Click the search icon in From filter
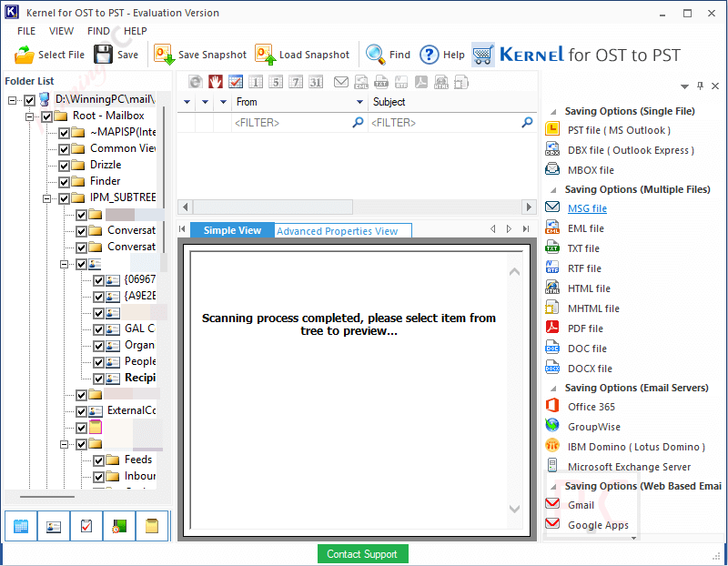 (358, 122)
